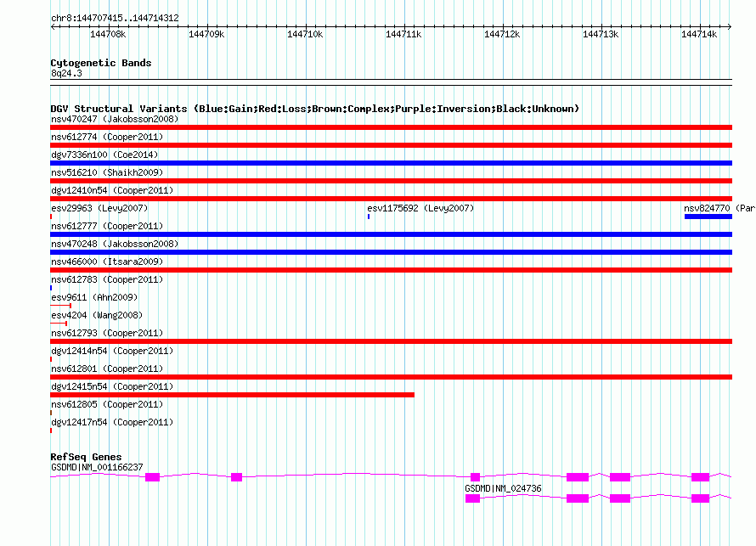Click the 144709k ruler label
This screenshot has height=546, width=756.
[206, 34]
